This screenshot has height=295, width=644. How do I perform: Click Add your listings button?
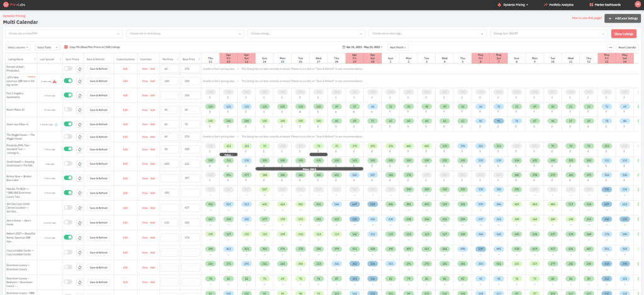coord(623,18)
